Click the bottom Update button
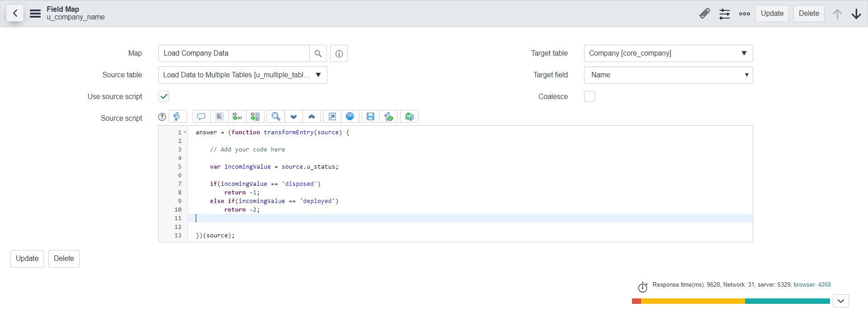Image resolution: width=868 pixels, height=326 pixels. point(27,259)
